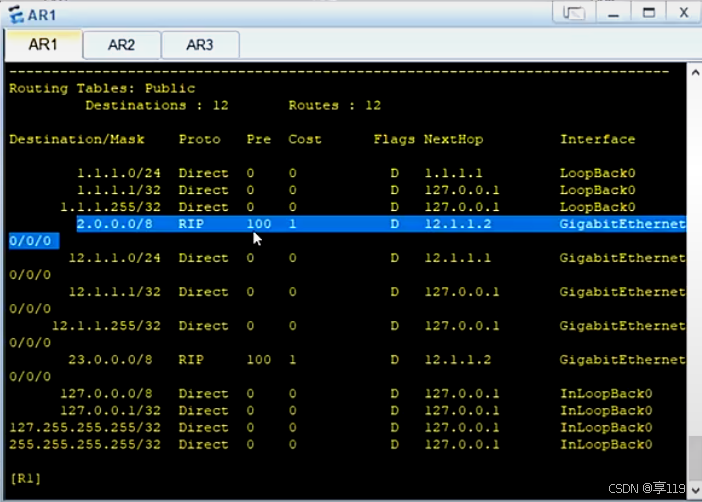
Task: Click InLoopBack0 in 255.255.255.255/32 row
Action: (x=606, y=445)
